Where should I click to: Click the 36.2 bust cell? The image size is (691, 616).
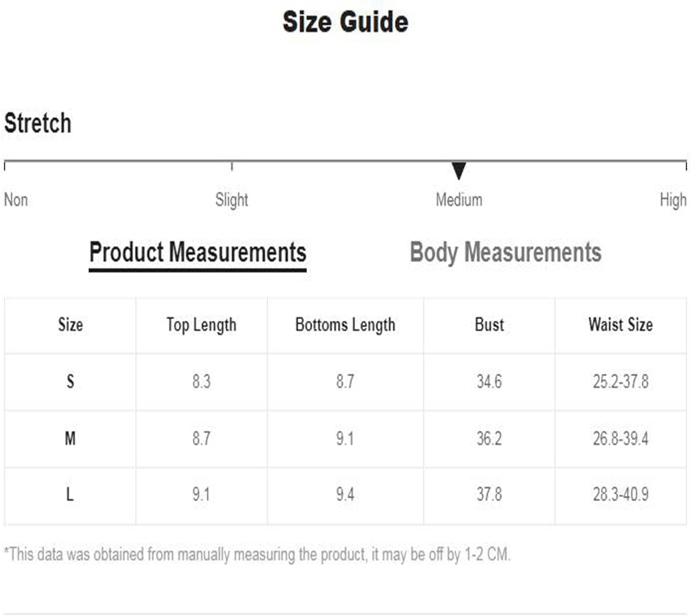tap(489, 439)
